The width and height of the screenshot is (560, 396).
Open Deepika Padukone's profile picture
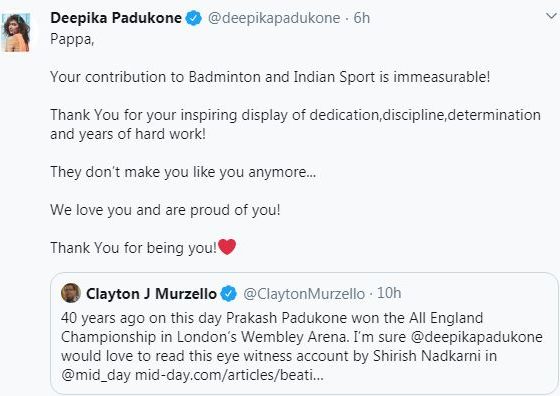pyautogui.click(x=16, y=32)
